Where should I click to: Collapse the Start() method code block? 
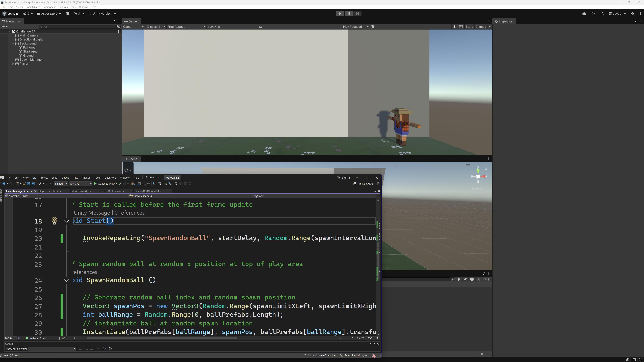pyautogui.click(x=67, y=221)
